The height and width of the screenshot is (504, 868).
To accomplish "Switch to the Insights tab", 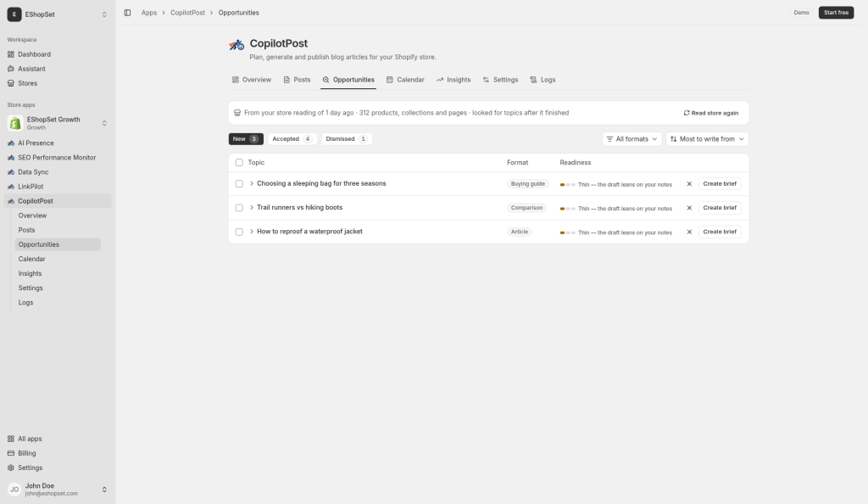I will click(453, 80).
